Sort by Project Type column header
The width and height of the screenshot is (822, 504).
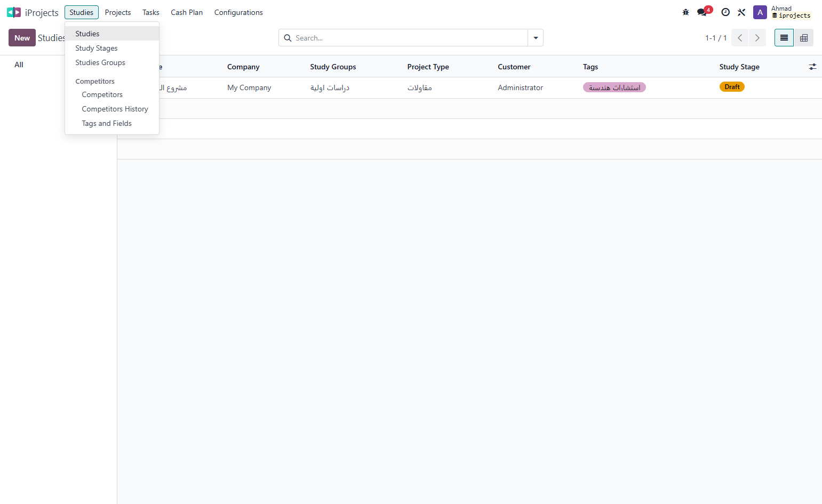coord(428,67)
